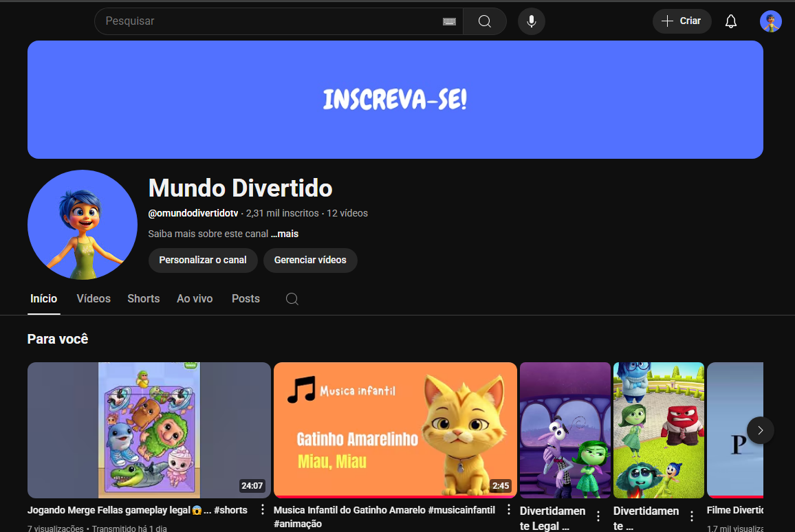Open options menu for Merge Fellas video
This screenshot has height=532, width=795.
pos(262,510)
